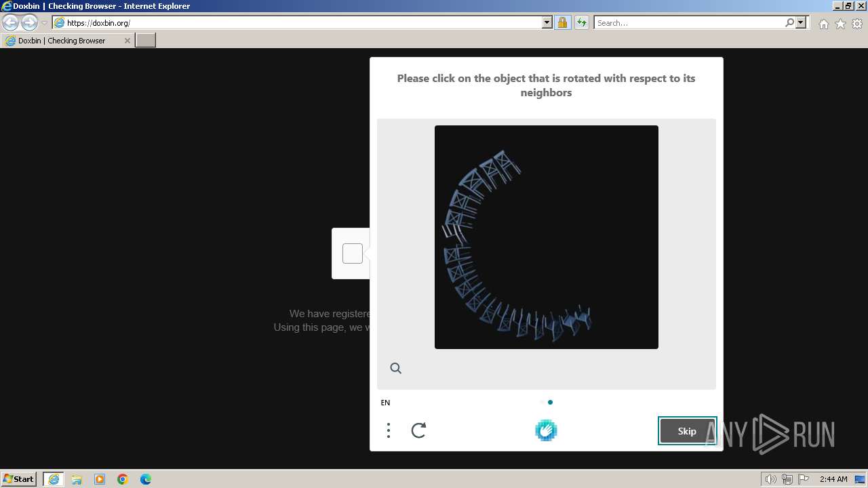868x488 pixels.
Task: Close the Doxbin | Checking Browser tab
Action: [x=127, y=41]
